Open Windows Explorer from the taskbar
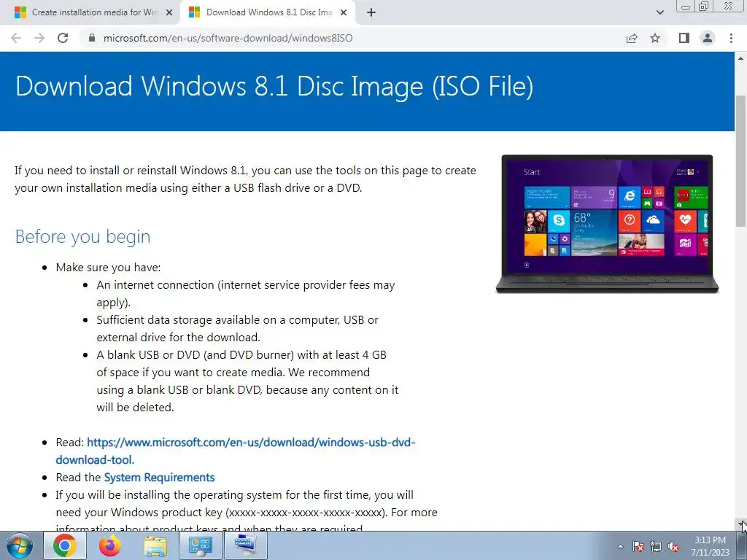The image size is (747, 560). pos(155,545)
